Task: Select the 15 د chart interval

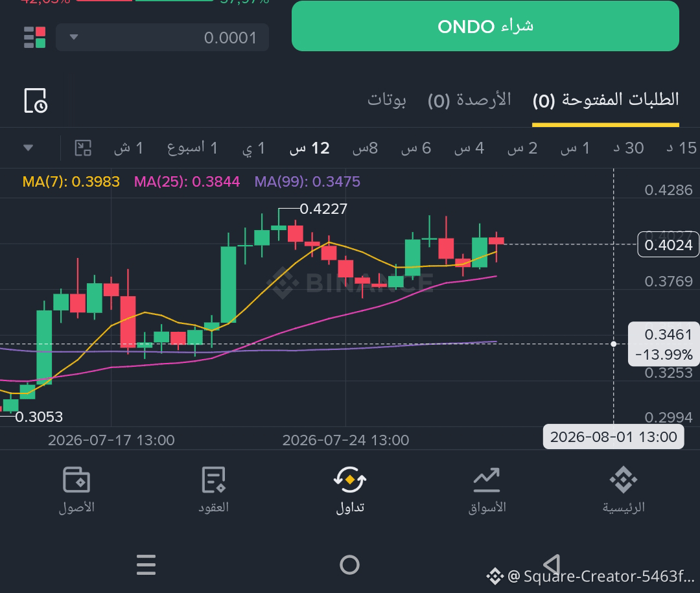Action: click(x=682, y=148)
